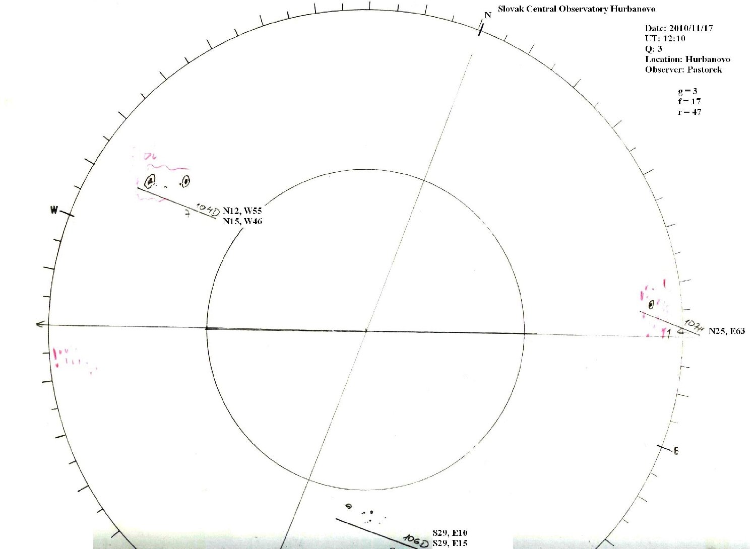
Task: Click the S29, E10 coordinate label
Action: [450, 533]
